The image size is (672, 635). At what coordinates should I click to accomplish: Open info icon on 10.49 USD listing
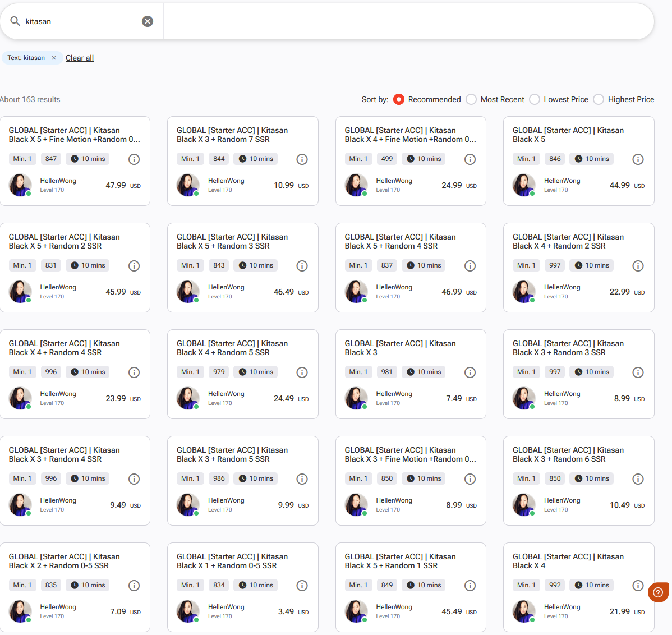[x=638, y=479]
